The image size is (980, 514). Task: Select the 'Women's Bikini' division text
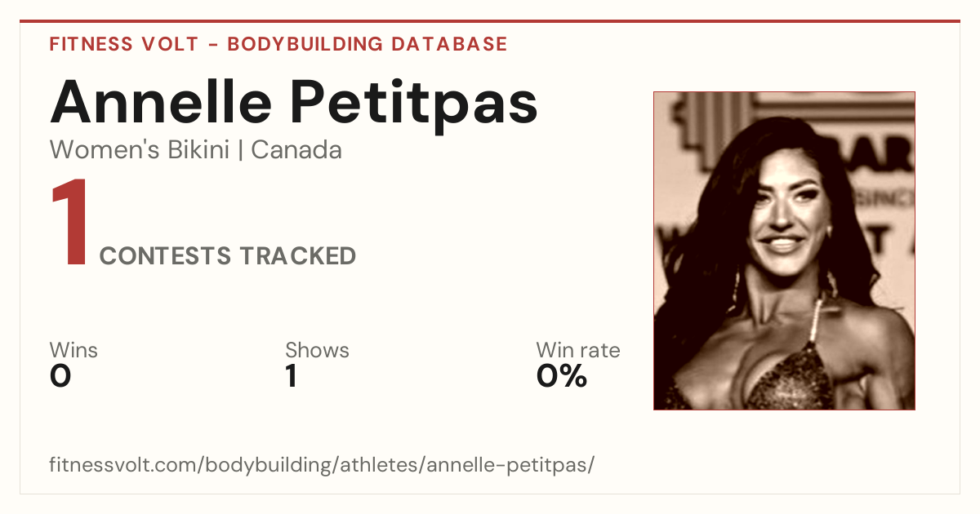click(x=140, y=150)
